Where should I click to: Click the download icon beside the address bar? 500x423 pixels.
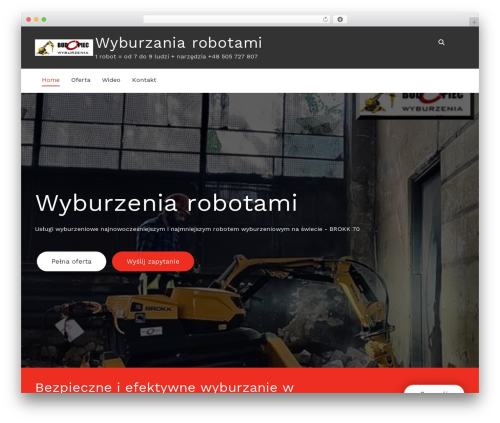(x=340, y=19)
